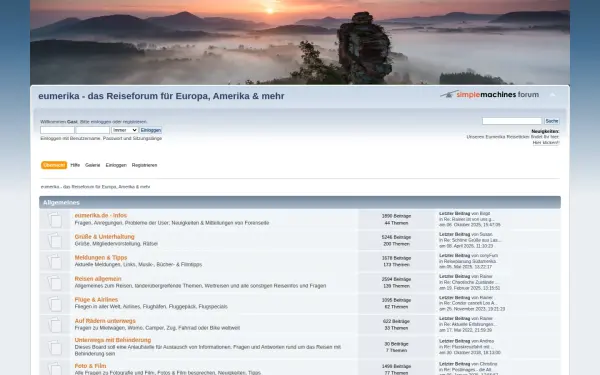Open last post Re: Schöne Grüße aus Las...

click(x=472, y=240)
